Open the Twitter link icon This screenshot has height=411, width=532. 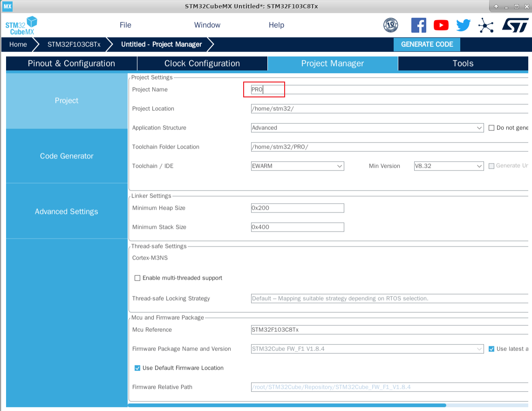pos(464,25)
